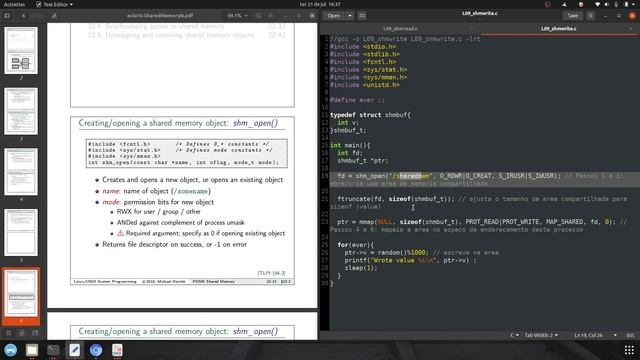Screen dimensions: 640x360
Task: Open the Terminal icon in the dock
Action: [x=53, y=350]
